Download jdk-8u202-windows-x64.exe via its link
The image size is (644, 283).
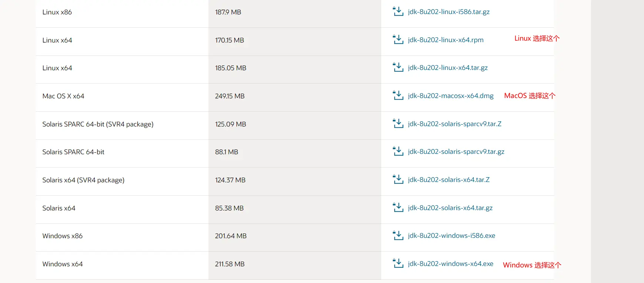pos(450,264)
